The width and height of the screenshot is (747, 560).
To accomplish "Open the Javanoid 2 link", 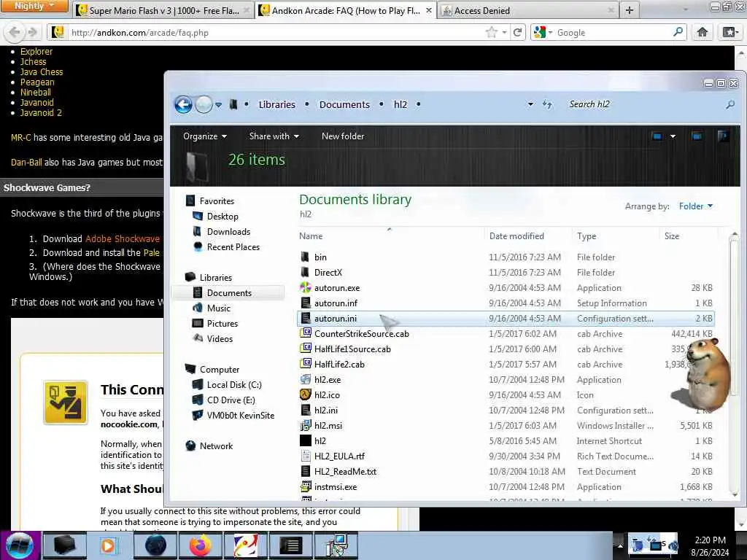I will pos(41,113).
